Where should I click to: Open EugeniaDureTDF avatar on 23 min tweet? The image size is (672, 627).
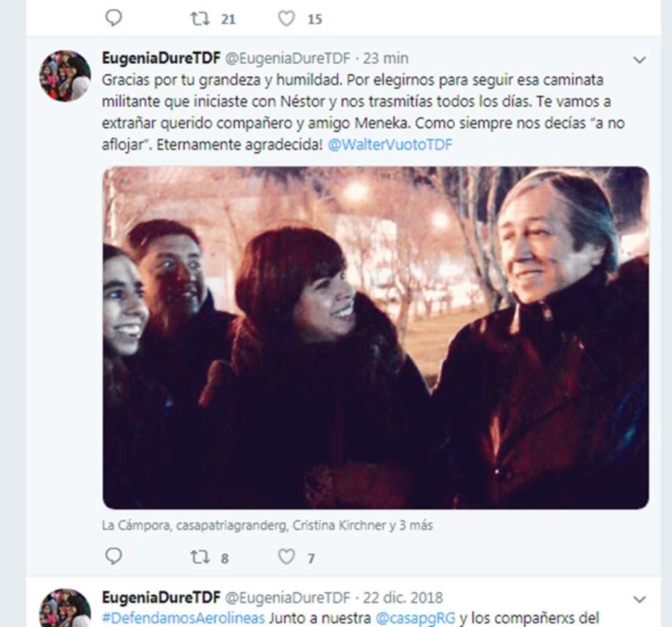65,76
